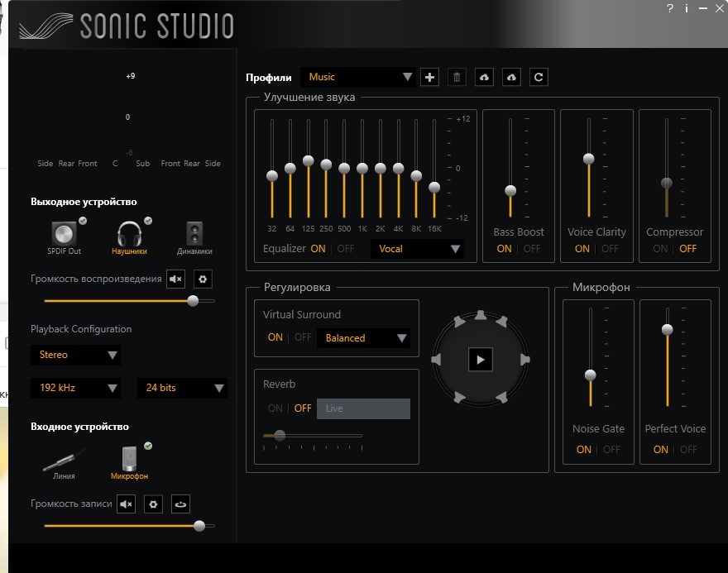The image size is (728, 573).
Task: Mute playback volume speaker icon
Action: [x=176, y=279]
